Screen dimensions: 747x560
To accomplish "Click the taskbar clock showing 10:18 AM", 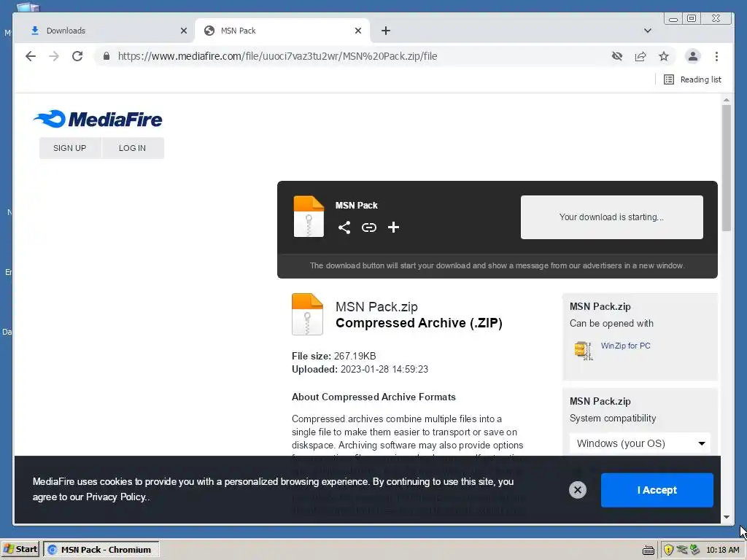I will 723,550.
